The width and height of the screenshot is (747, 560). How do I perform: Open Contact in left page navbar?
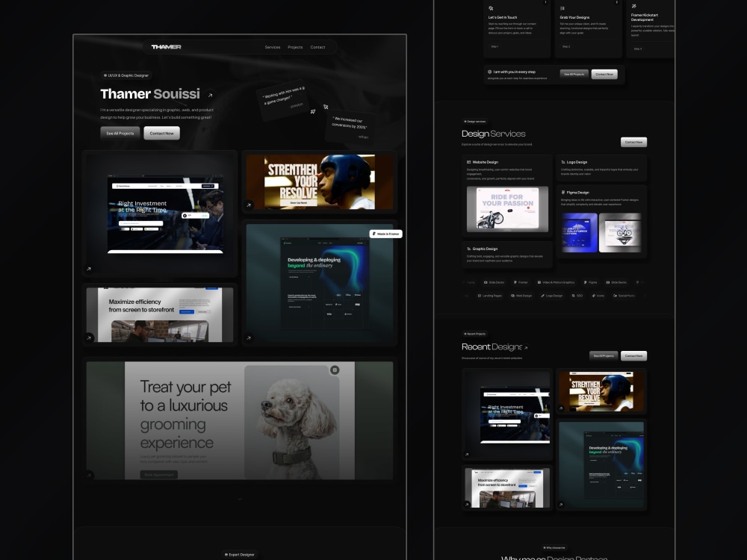point(317,47)
